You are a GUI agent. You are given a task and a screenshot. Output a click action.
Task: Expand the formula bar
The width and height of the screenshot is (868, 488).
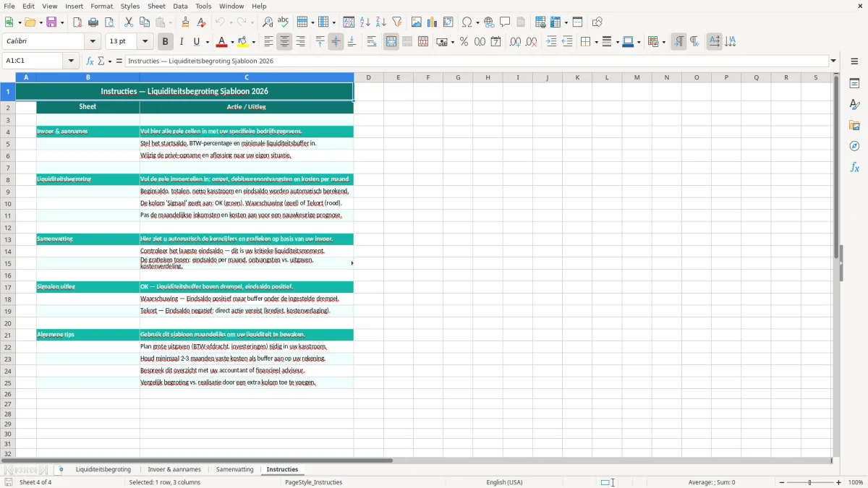point(833,61)
